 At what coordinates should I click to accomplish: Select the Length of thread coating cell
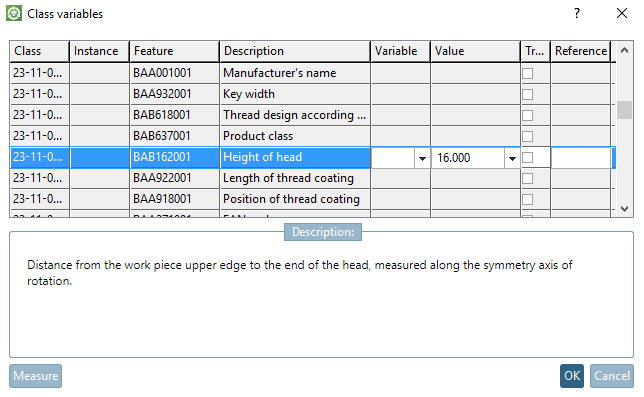[x=295, y=178]
